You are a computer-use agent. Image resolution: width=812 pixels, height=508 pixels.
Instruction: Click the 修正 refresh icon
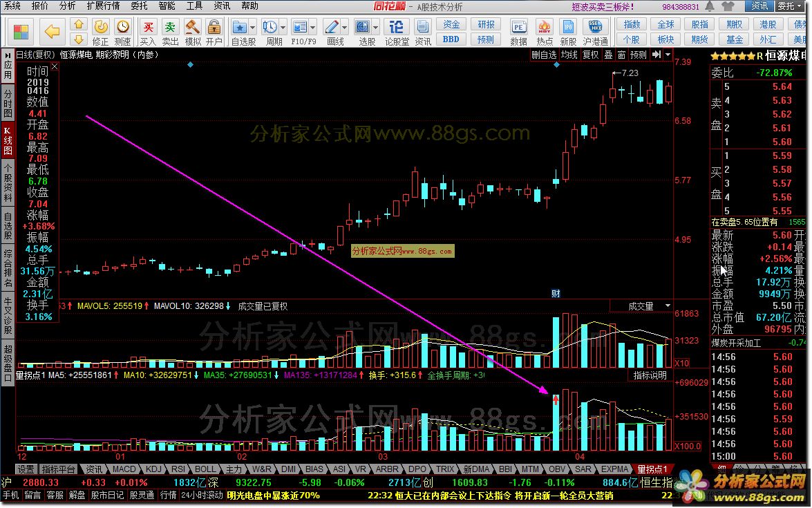point(100,27)
